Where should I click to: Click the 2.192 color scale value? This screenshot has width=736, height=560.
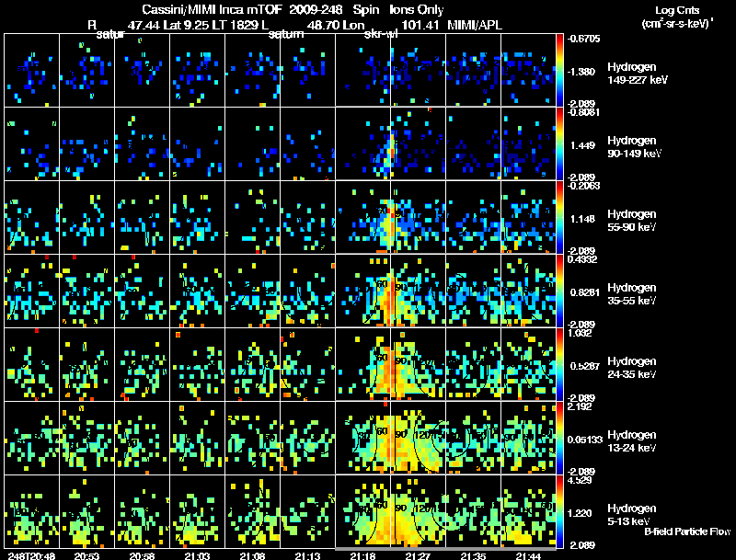pos(580,406)
